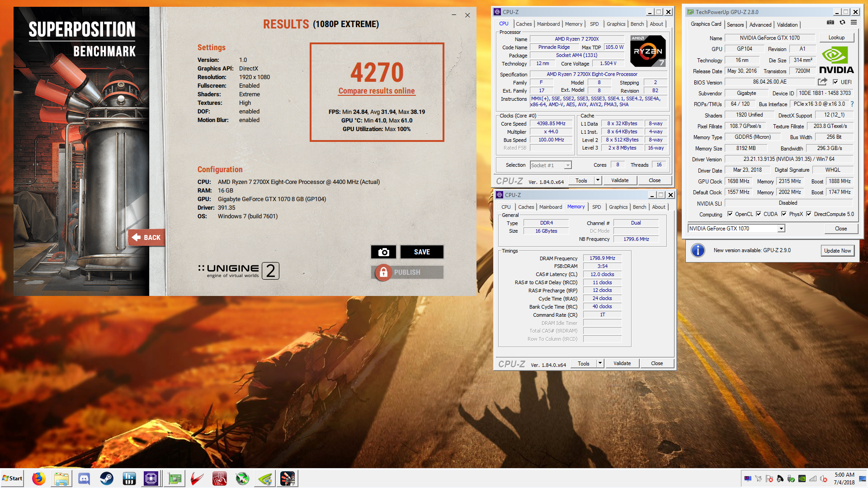
Task: Click the Close button in GPU-Z
Action: click(841, 229)
